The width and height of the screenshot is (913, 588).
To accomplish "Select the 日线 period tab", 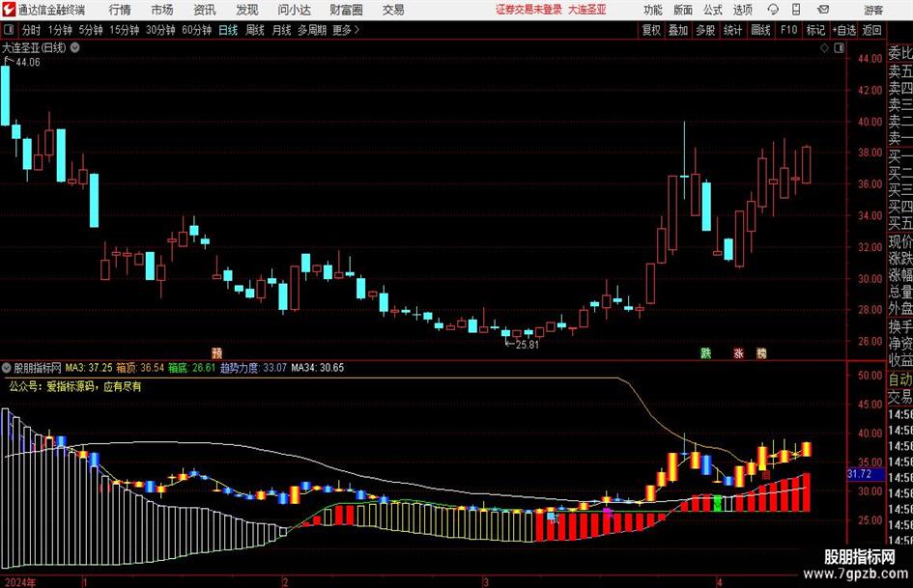I will tap(228, 30).
